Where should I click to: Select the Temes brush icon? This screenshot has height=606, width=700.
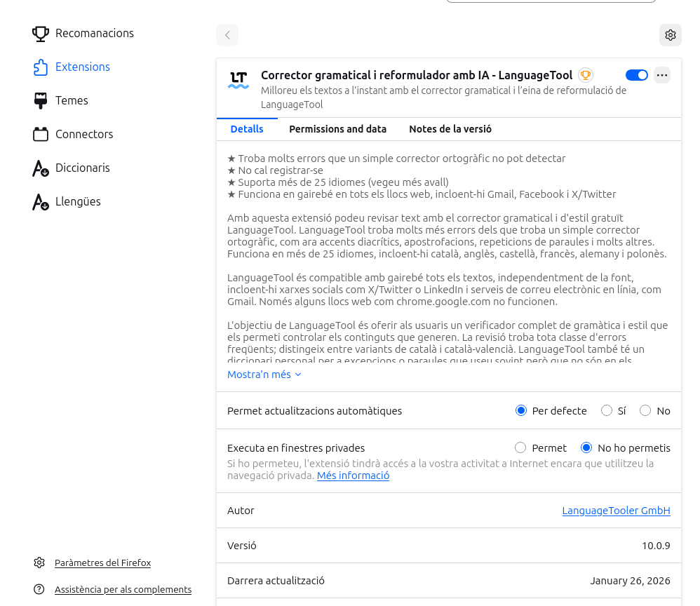[x=41, y=100]
